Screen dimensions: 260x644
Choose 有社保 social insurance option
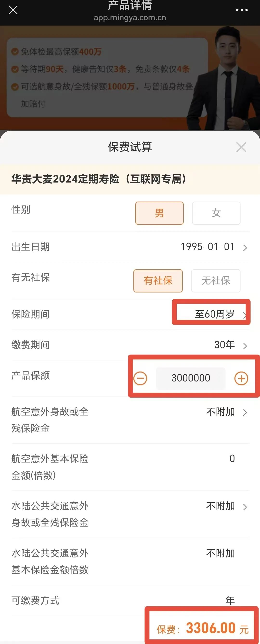158,280
